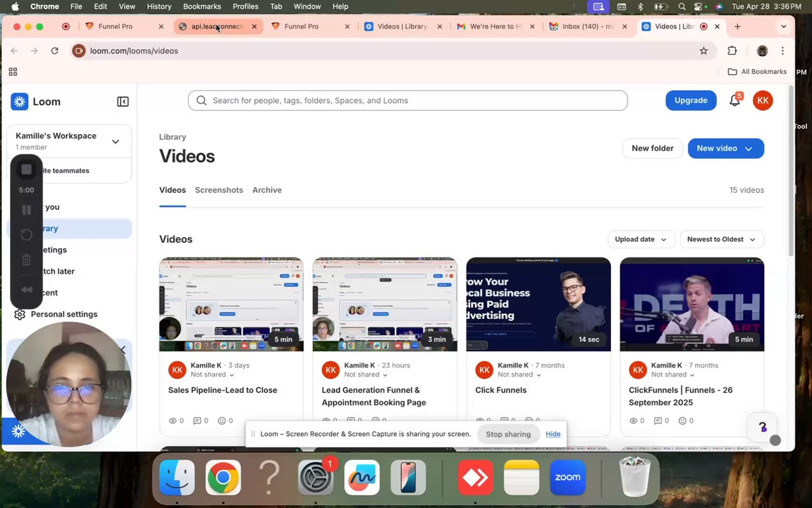Open the notifications bell
Image resolution: width=812 pixels, height=508 pixels.
click(735, 101)
